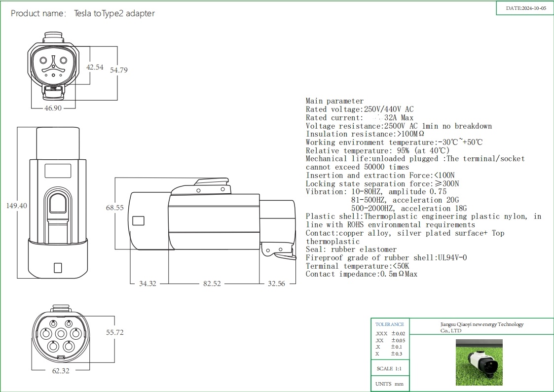This screenshot has height=392, width=554.
Task: Select the 46.90 width dimension
Action: pyautogui.click(x=53, y=108)
